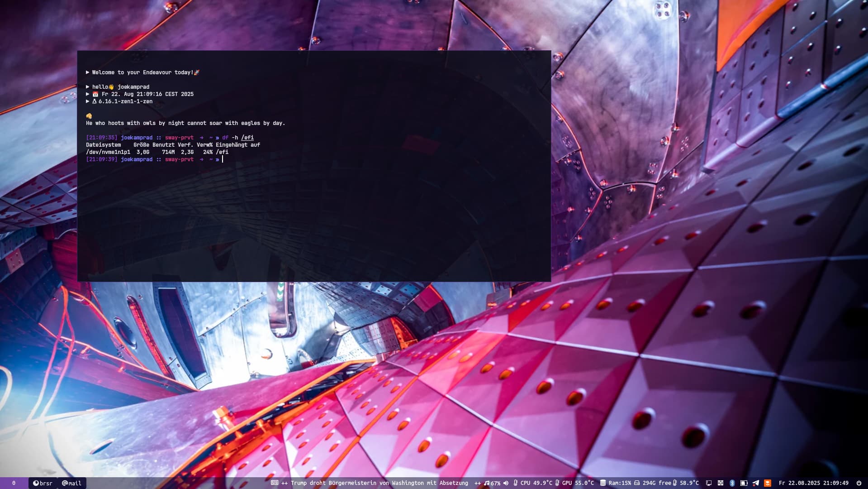Click the power icon in the status bar
The image size is (868, 489).
[859, 483]
